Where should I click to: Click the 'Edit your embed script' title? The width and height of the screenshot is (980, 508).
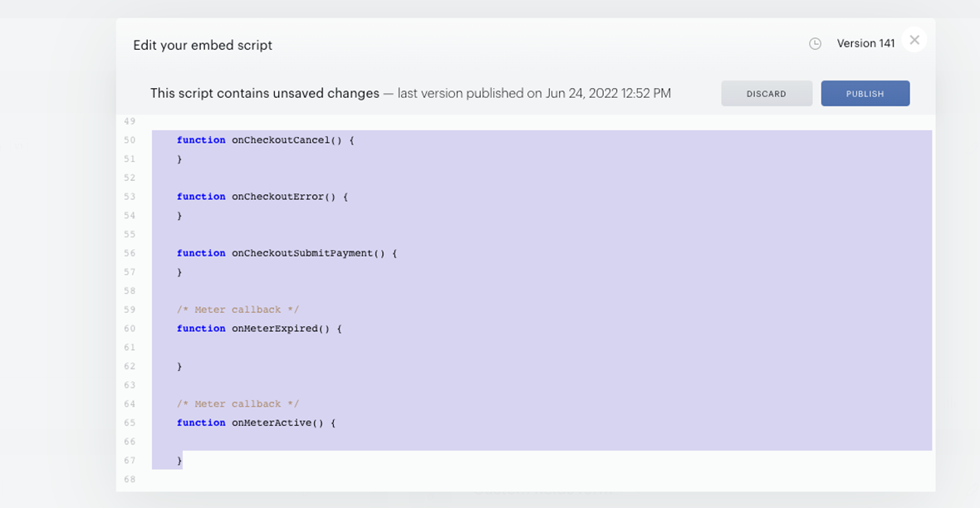pos(203,45)
